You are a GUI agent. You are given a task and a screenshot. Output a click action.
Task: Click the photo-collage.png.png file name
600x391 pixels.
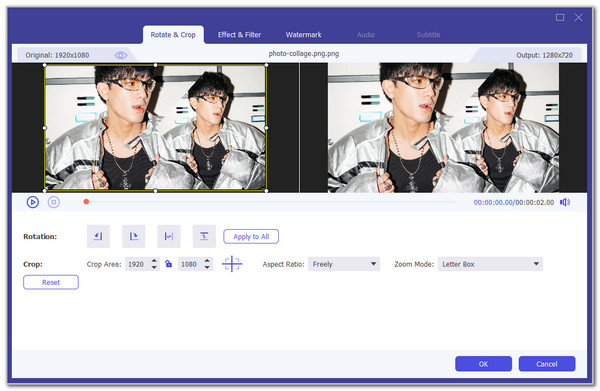pyautogui.click(x=304, y=54)
